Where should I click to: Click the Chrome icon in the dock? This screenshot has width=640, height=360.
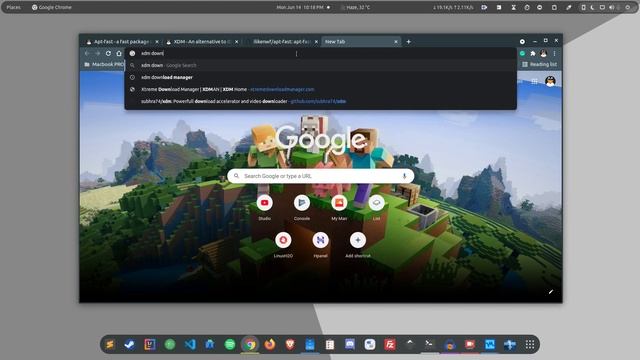click(250, 344)
